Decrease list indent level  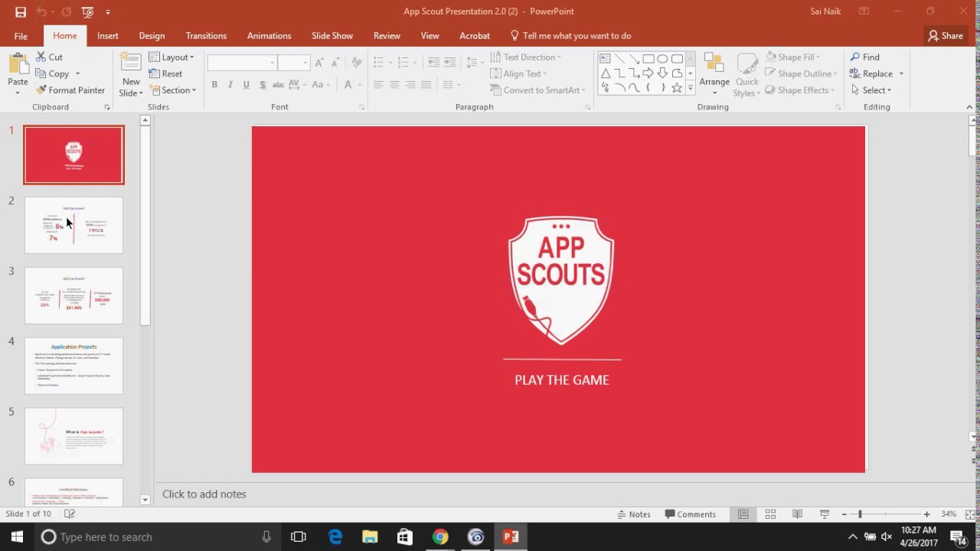(x=434, y=62)
